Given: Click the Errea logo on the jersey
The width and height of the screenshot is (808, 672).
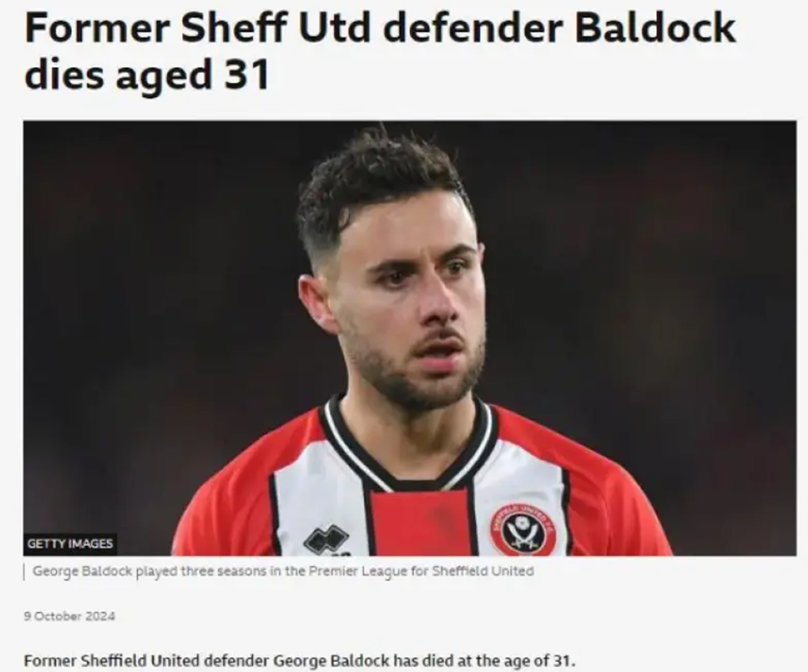Looking at the screenshot, I should 327,541.
